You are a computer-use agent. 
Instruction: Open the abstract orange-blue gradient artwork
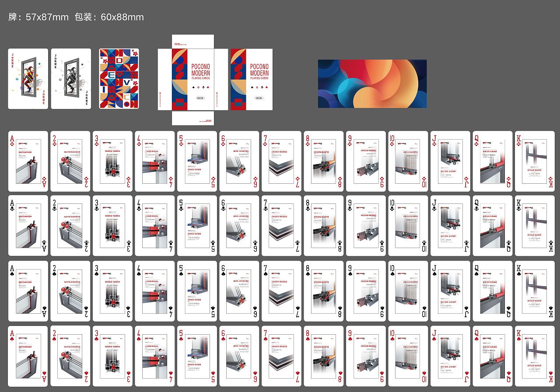point(372,84)
